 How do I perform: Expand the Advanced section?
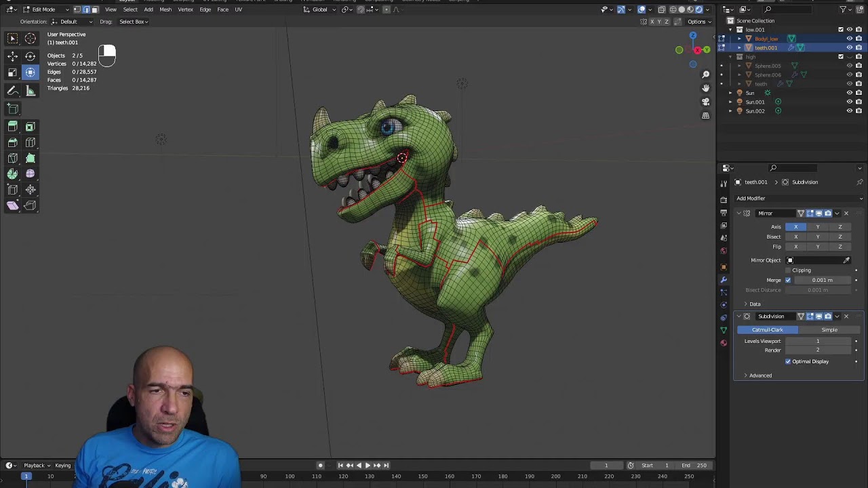(757, 375)
